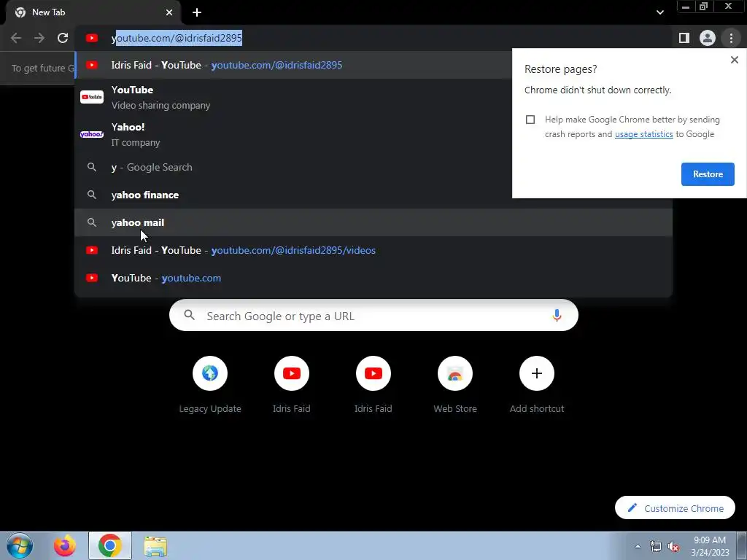Start voice search with microphone icon
747x560 pixels.
(557, 315)
